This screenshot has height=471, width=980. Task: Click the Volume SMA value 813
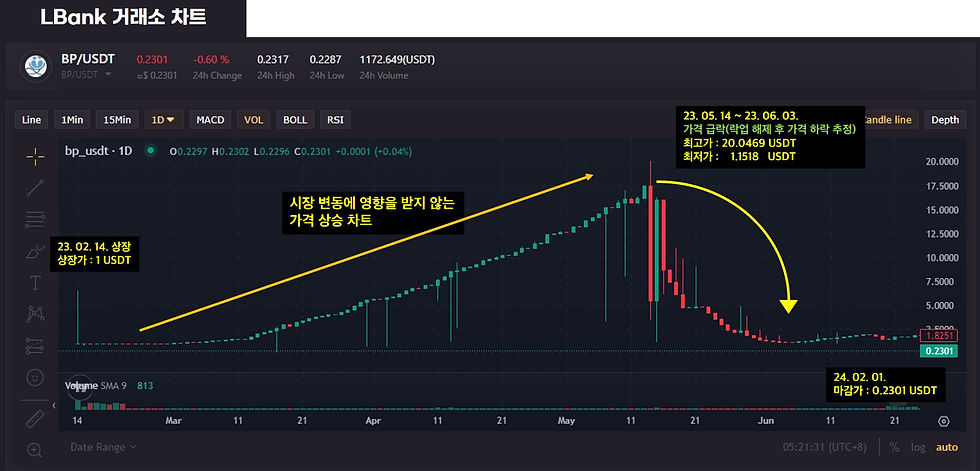[x=145, y=386]
